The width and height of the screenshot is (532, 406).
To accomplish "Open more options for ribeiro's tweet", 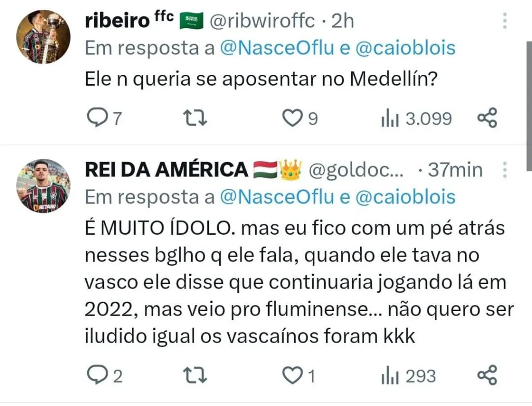I will click(504, 21).
